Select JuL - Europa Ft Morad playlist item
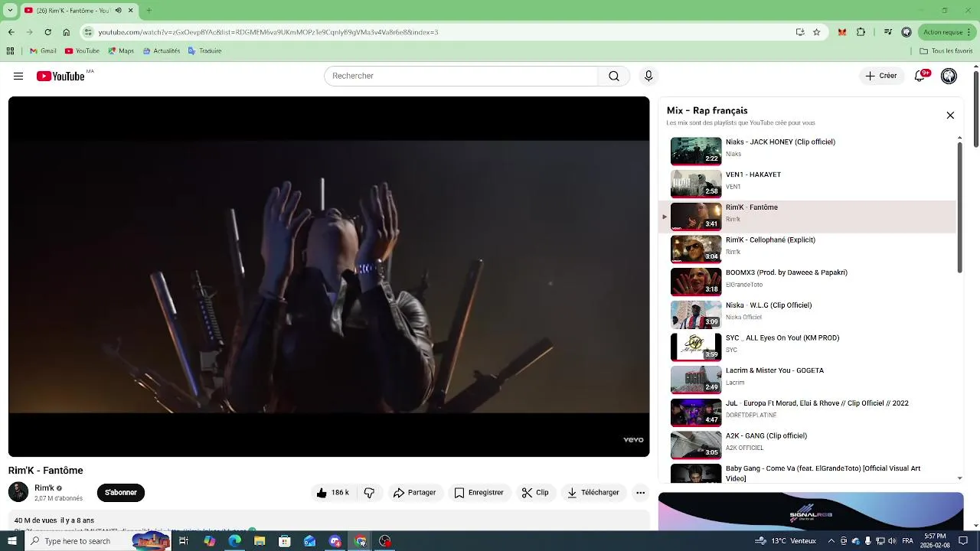 pos(808,413)
